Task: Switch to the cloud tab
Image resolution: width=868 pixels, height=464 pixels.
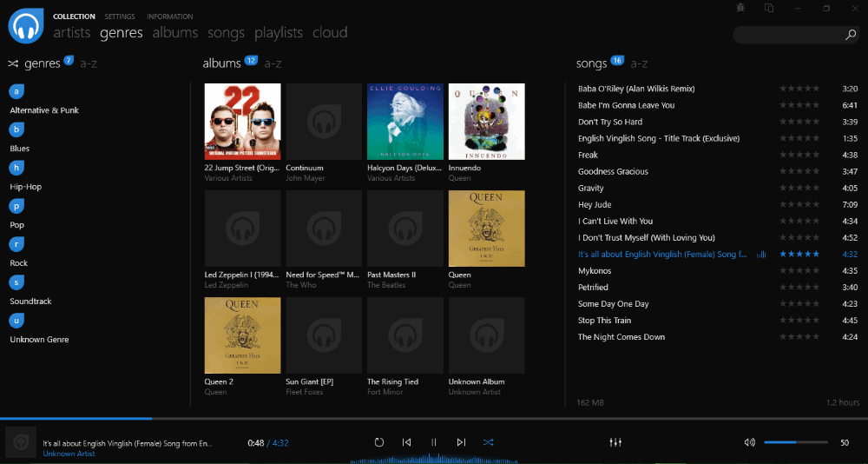Action: point(330,33)
